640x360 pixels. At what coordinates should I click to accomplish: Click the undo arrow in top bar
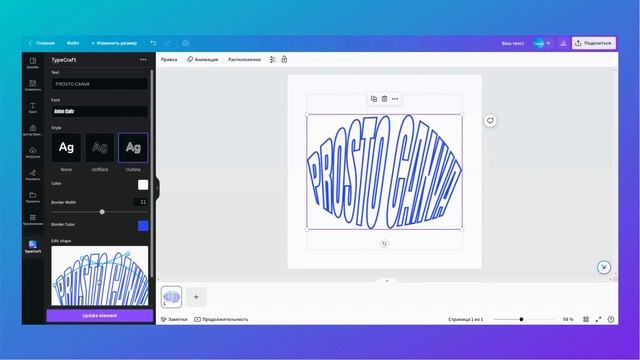pos(153,43)
